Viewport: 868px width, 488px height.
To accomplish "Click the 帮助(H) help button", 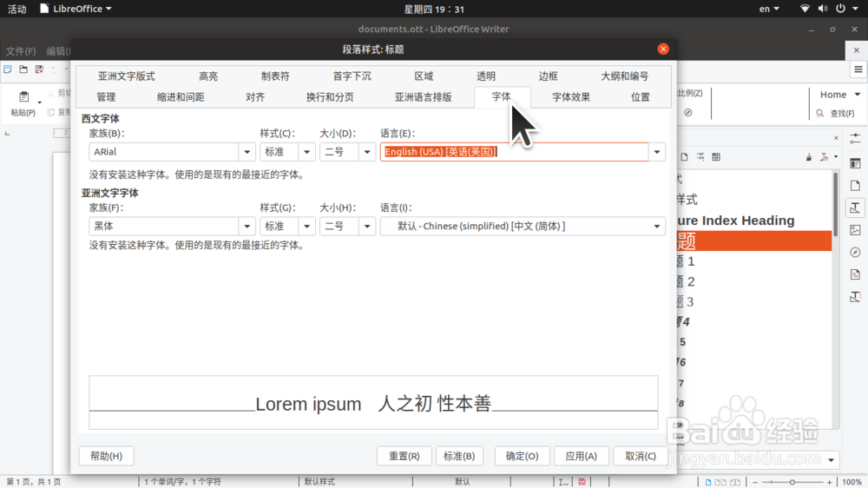I will tap(106, 456).
